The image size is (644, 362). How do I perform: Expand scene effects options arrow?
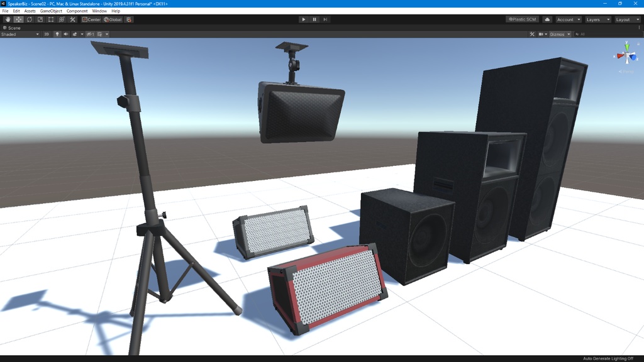click(82, 35)
